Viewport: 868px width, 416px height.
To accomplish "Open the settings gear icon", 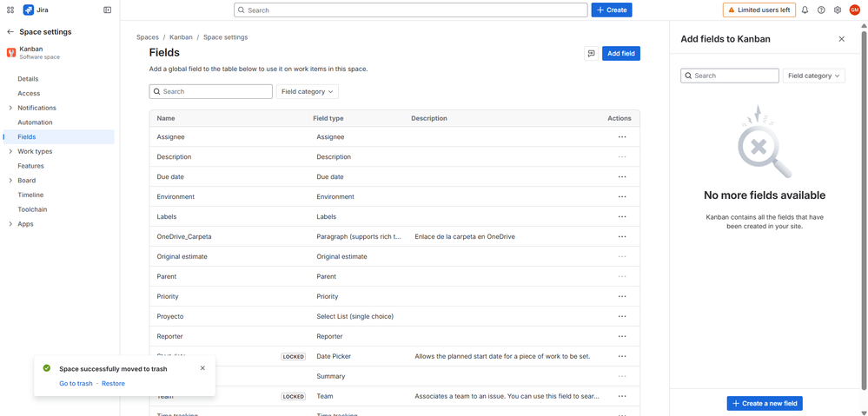I will tap(838, 10).
